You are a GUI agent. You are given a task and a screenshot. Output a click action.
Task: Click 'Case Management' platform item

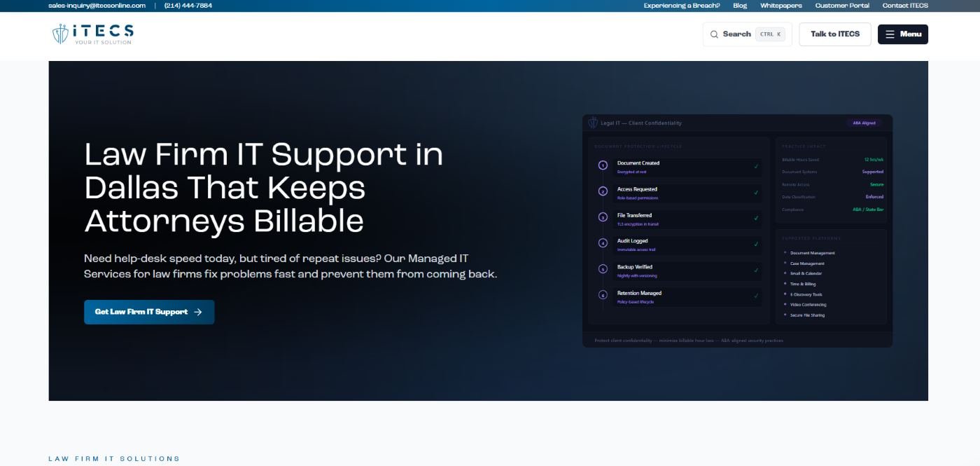coord(807,263)
